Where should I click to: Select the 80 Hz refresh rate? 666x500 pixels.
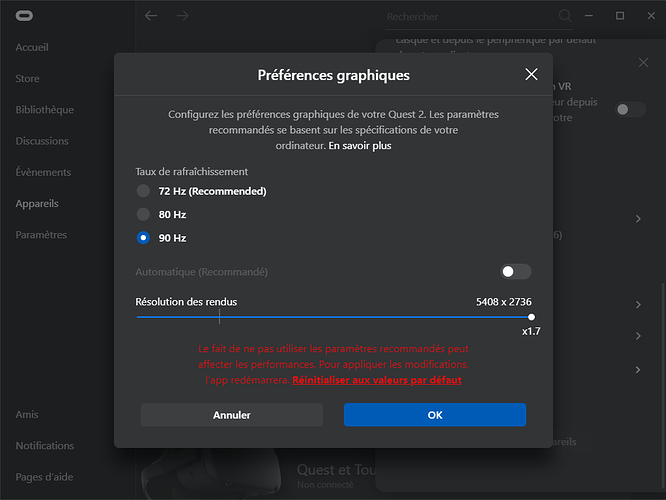point(144,214)
